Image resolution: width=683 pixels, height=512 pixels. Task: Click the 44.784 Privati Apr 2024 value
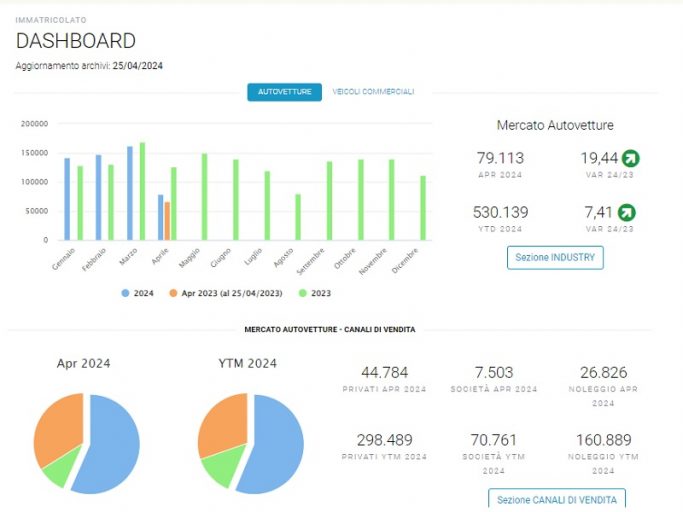click(x=385, y=373)
